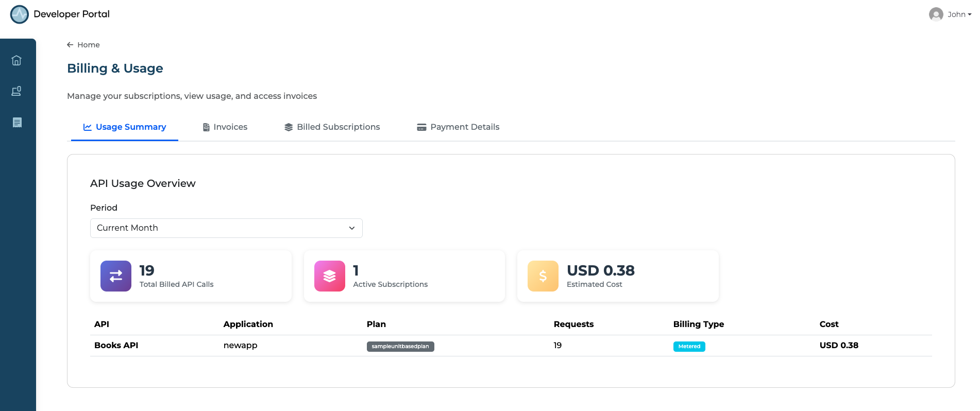The image size is (980, 411).
Task: Click the Books API row name
Action: click(x=116, y=346)
